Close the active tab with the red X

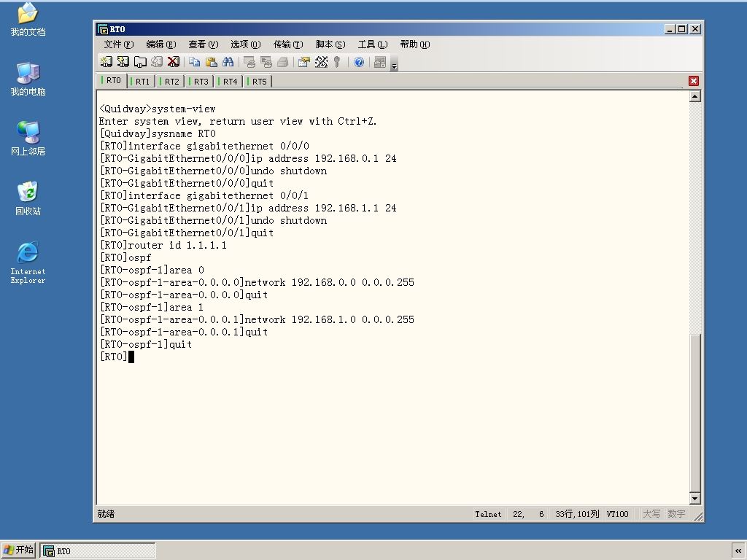[694, 81]
